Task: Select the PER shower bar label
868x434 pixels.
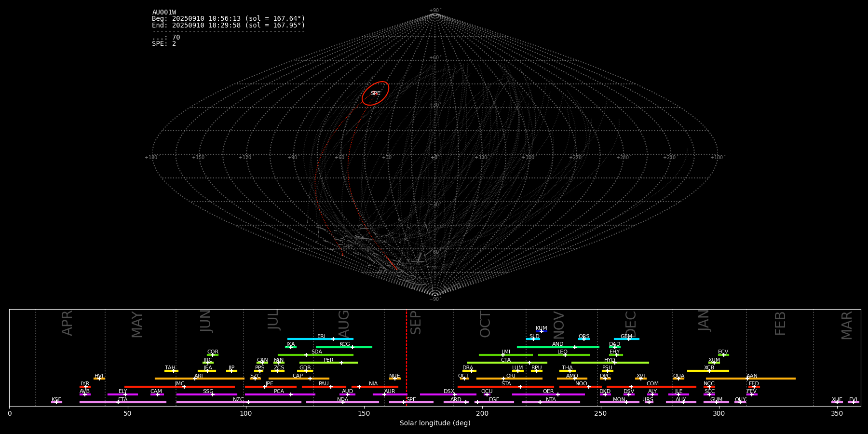Action: click(x=328, y=360)
